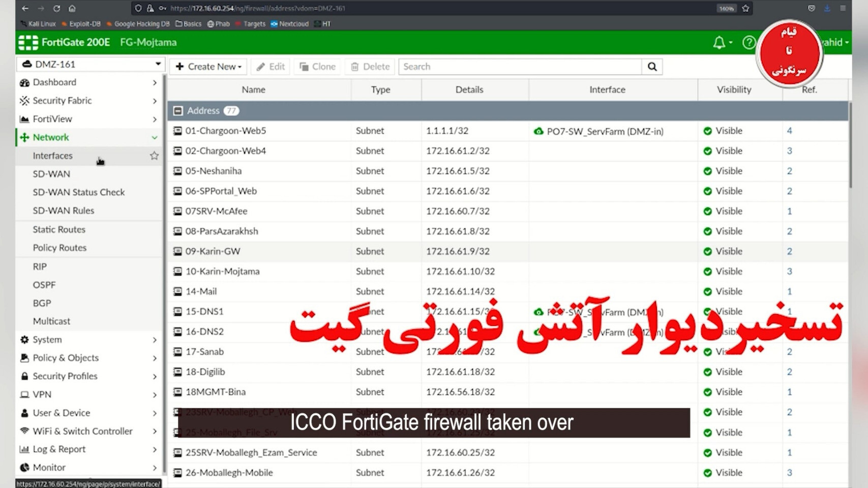Screen dimensions: 868x488
Task: Open reference count 4 for 01-Chargoon-Web5
Action: (789, 131)
